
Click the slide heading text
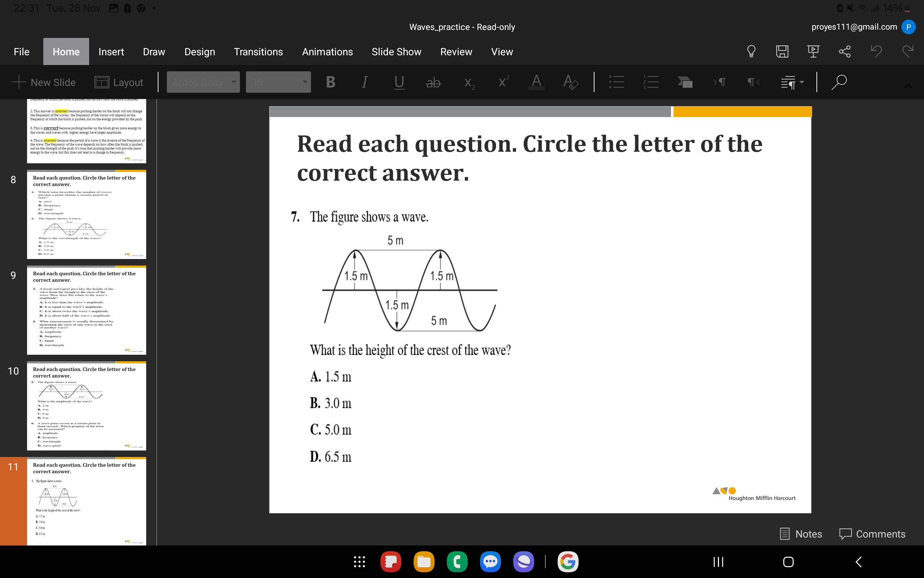(x=529, y=158)
